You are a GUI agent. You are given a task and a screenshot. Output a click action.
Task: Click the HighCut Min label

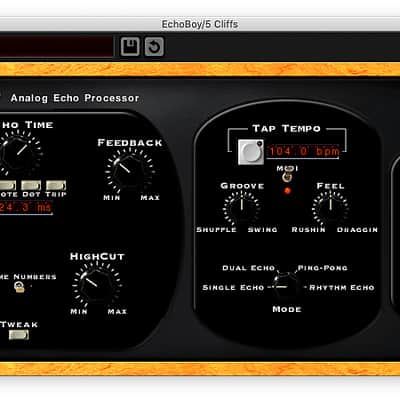click(x=79, y=311)
